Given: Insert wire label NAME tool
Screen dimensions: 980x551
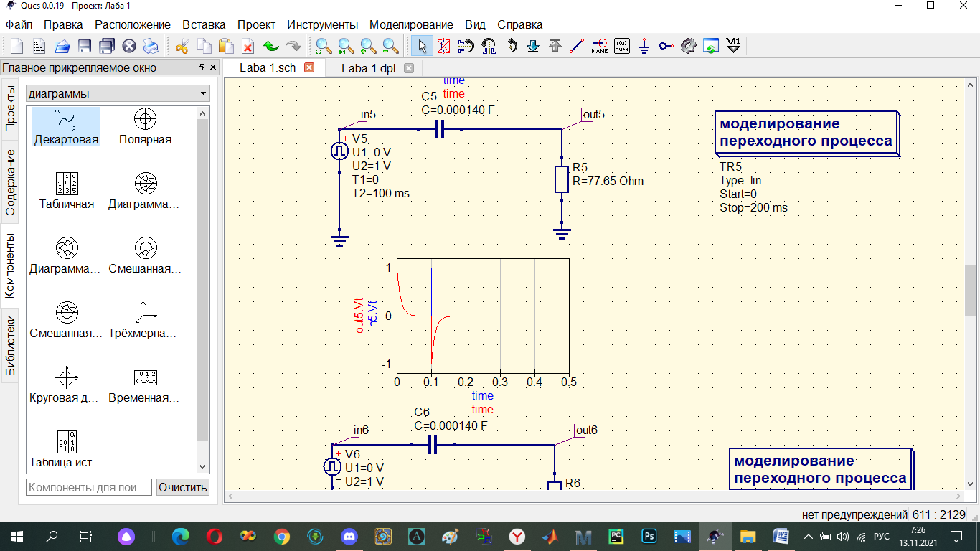Looking at the screenshot, I should click(600, 47).
